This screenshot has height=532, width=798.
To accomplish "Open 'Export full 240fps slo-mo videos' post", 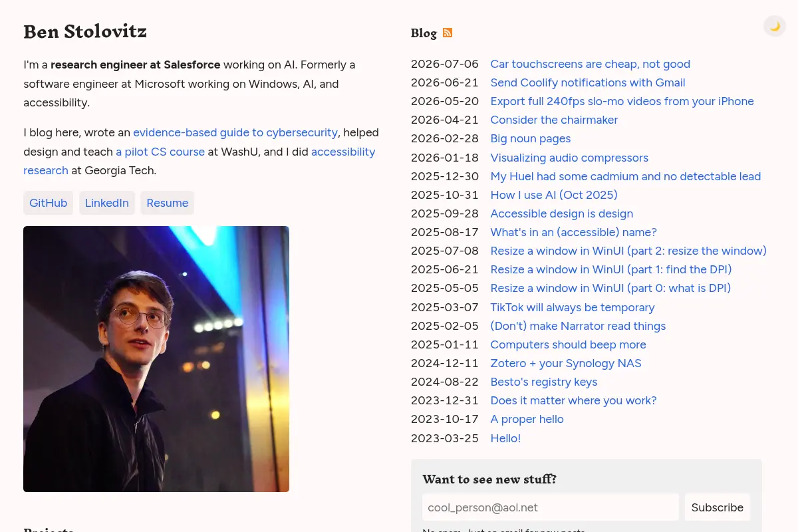I will [x=622, y=101].
